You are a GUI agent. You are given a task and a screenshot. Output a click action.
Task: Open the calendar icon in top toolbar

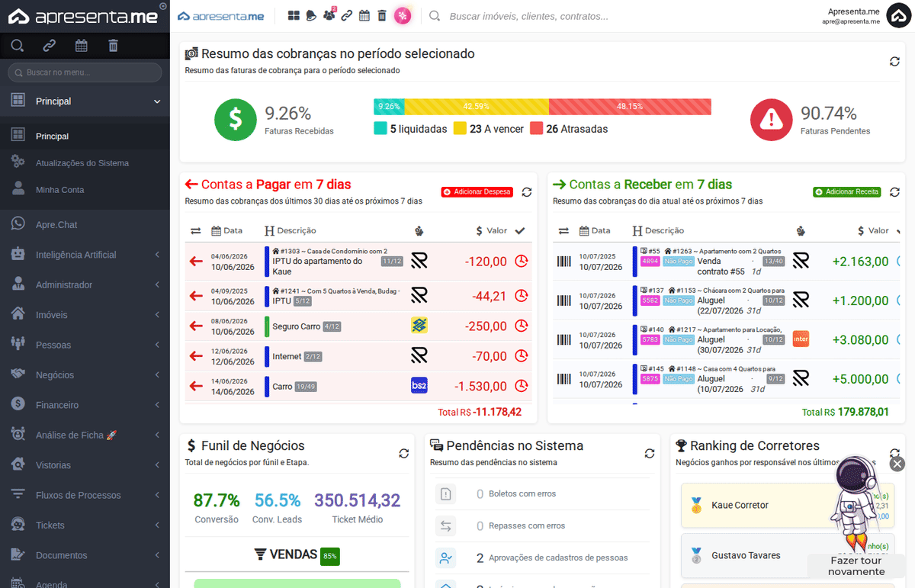364,15
